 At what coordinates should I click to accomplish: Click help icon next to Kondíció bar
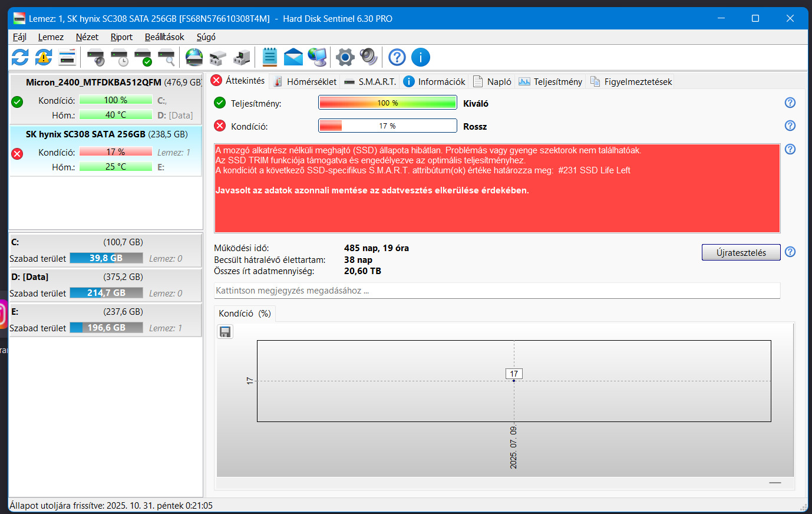[790, 126]
